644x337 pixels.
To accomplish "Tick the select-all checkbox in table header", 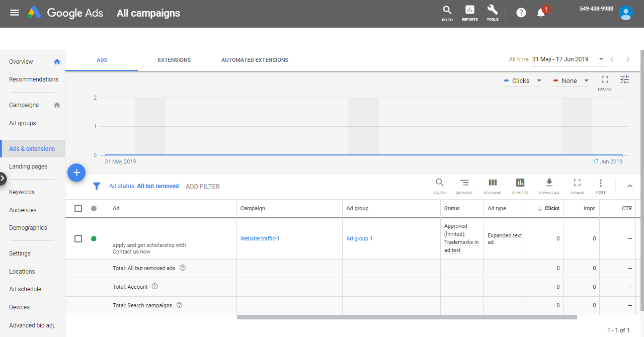I will pyautogui.click(x=78, y=208).
